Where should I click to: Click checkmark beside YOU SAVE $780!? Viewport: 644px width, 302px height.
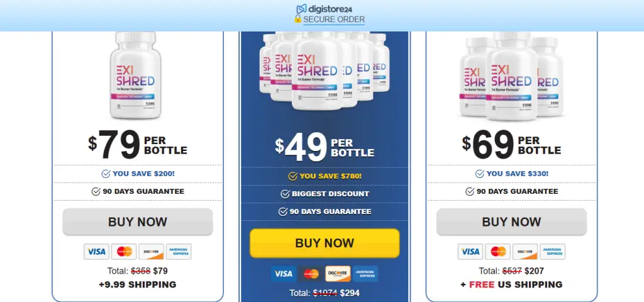click(x=292, y=176)
